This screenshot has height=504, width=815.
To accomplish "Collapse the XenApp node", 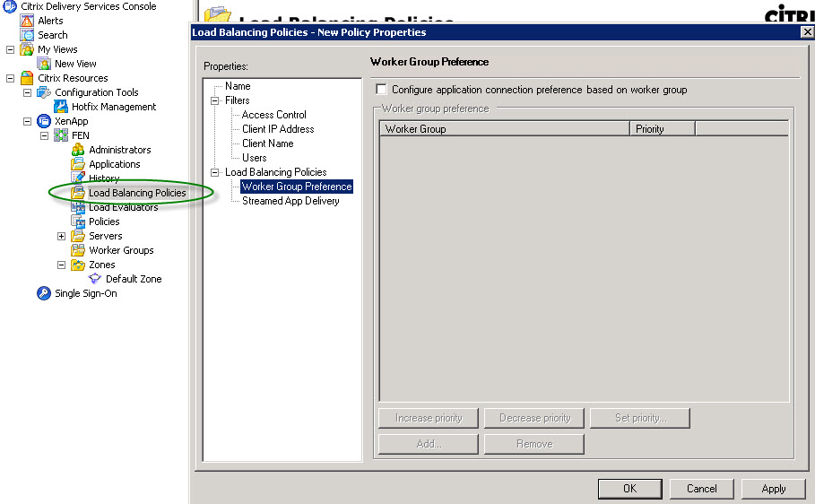I will click(x=27, y=122).
